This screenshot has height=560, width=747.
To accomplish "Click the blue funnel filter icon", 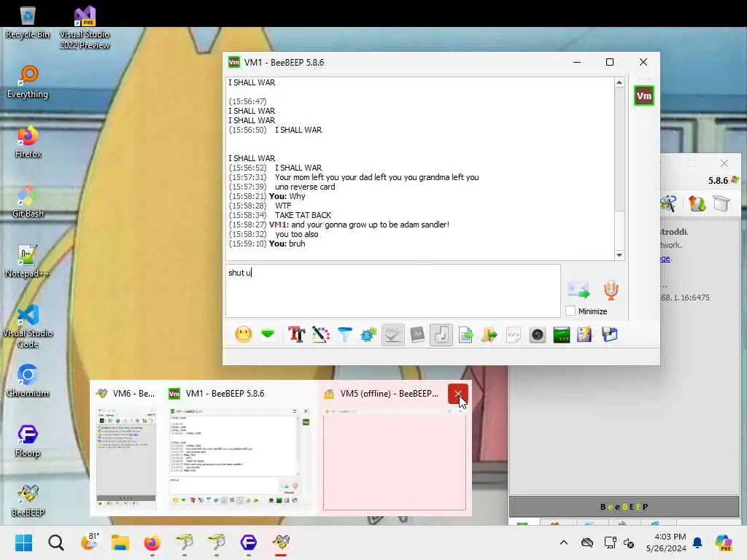I will click(x=344, y=335).
